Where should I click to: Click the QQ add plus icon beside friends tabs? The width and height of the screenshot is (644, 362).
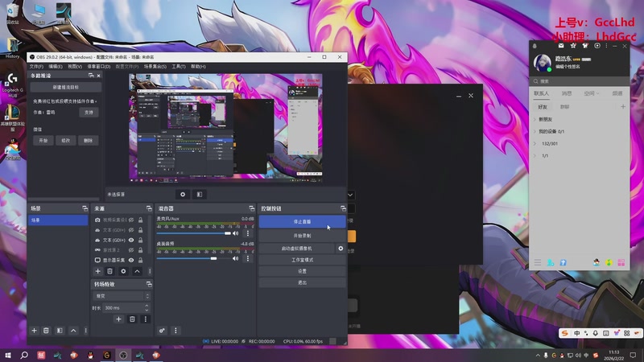click(x=622, y=107)
